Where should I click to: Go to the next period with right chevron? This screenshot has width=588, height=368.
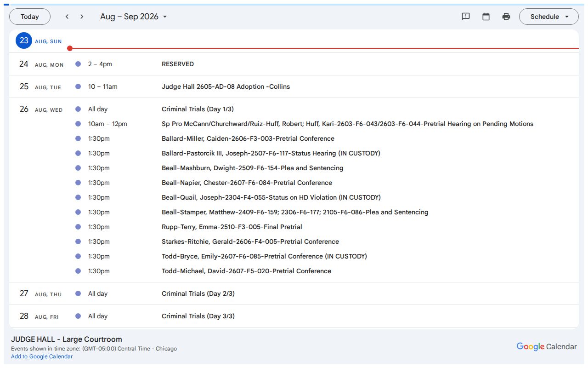tap(82, 17)
